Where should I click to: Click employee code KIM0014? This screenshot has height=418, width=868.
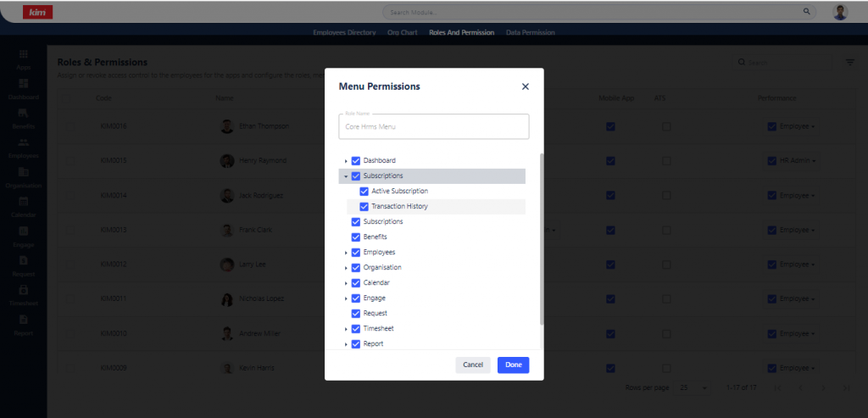[x=114, y=196]
